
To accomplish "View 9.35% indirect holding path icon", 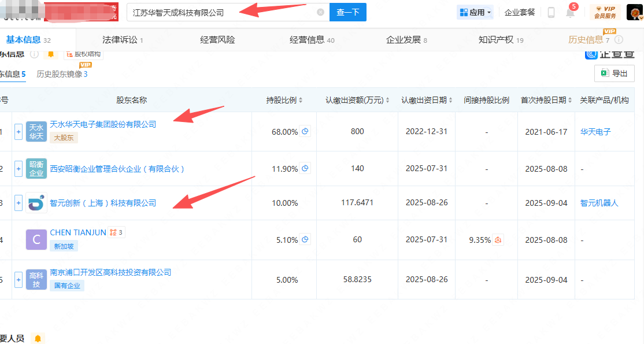I will [498, 239].
